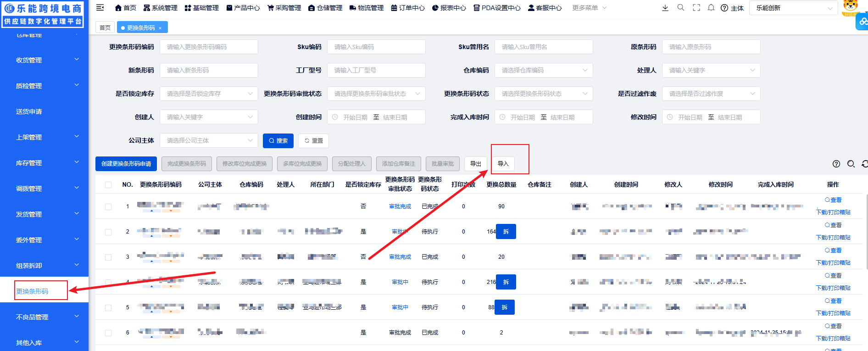This screenshot has height=351, width=868.
Task: Click the table search magnifier icon
Action: [851, 164]
